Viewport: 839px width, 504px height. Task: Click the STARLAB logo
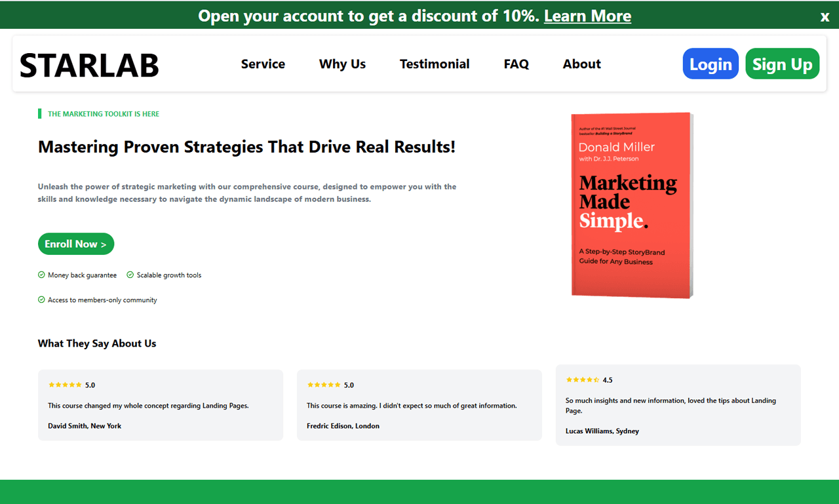coord(89,65)
